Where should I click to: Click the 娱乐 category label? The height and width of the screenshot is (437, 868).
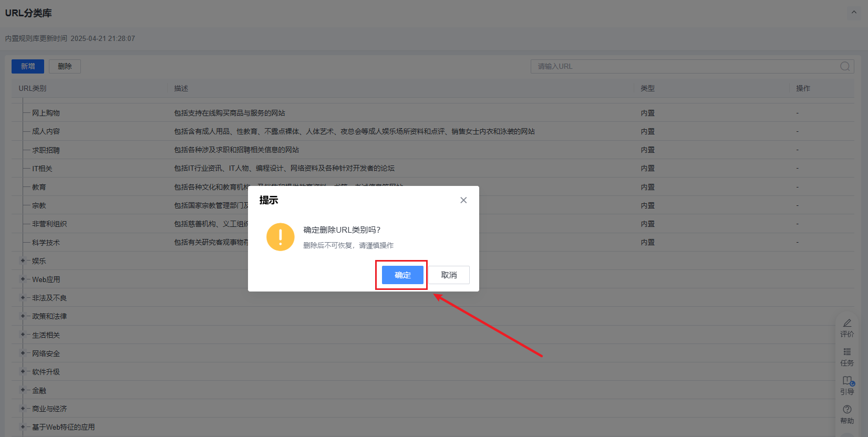point(39,261)
